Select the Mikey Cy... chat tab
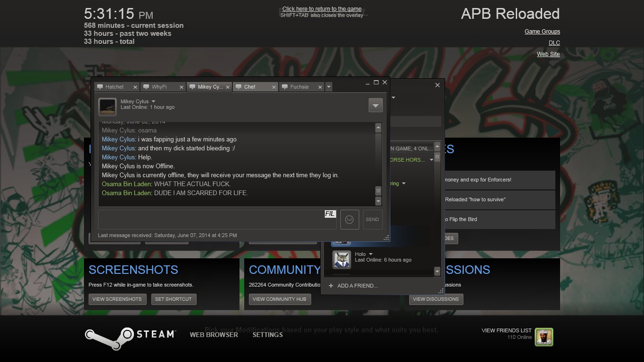Image resolution: width=644 pixels, height=362 pixels. 209,87
